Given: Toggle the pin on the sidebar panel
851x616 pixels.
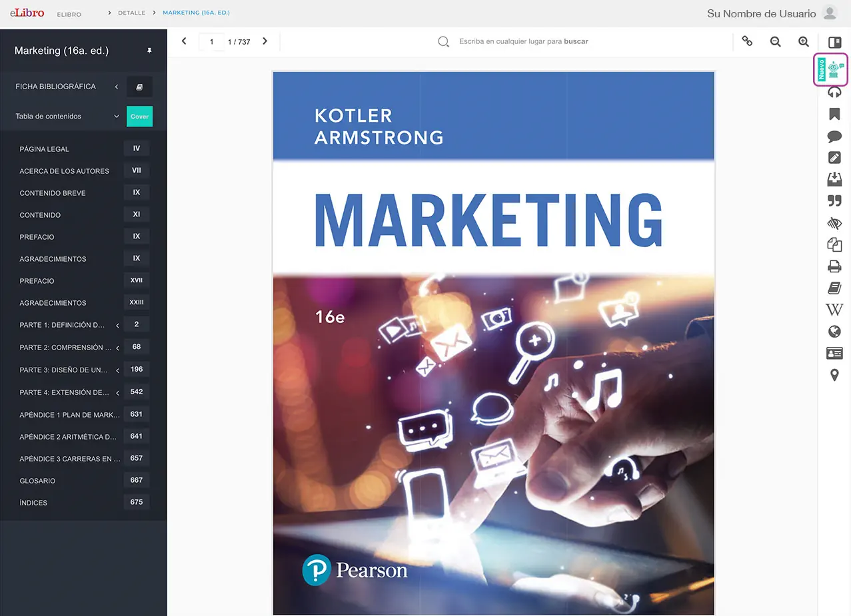Looking at the screenshot, I should pos(149,51).
